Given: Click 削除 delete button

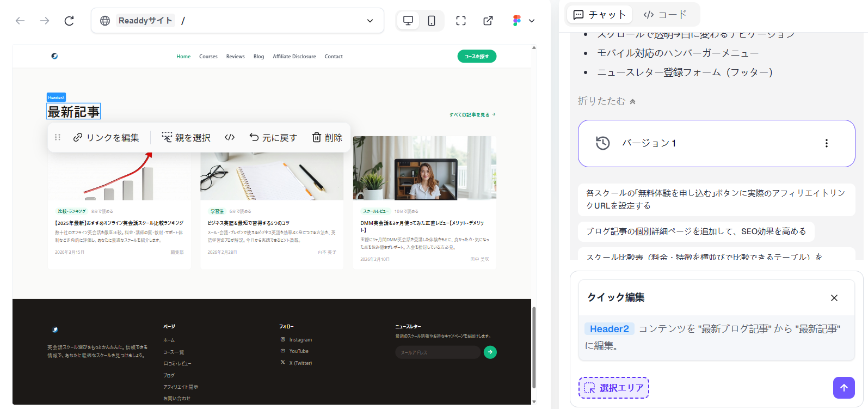Looking at the screenshot, I should [x=327, y=138].
